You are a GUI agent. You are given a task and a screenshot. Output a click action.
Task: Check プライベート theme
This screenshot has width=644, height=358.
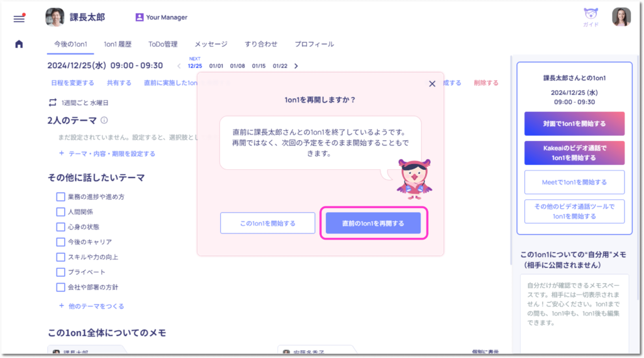[x=60, y=272]
